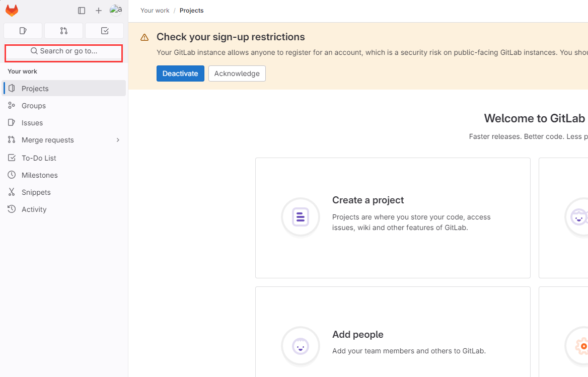This screenshot has width=588, height=377.
Task: Open Issues in the sidebar
Action: click(64, 123)
